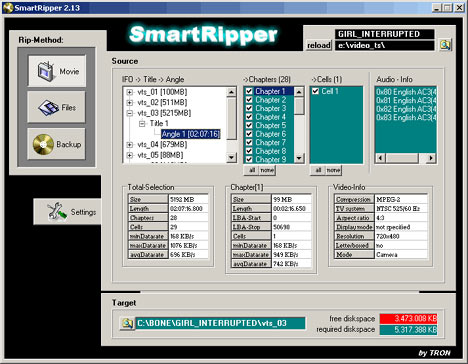
Task: Click the chapters 'all' button
Action: 252,170
